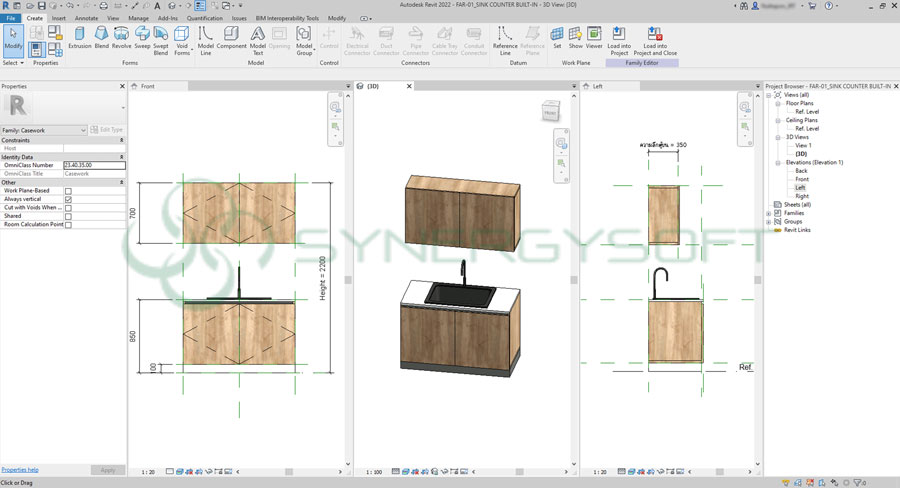Expand the Families node in Project Browser
The height and width of the screenshot is (488, 900).
click(768, 213)
